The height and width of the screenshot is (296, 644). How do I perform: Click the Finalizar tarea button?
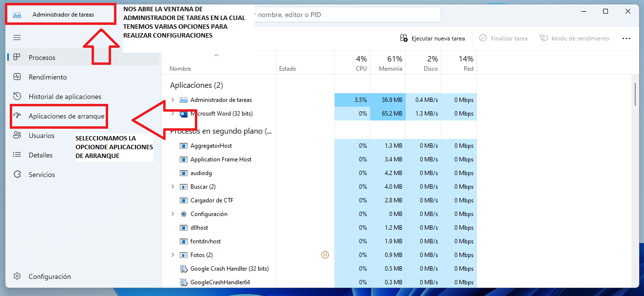503,39
